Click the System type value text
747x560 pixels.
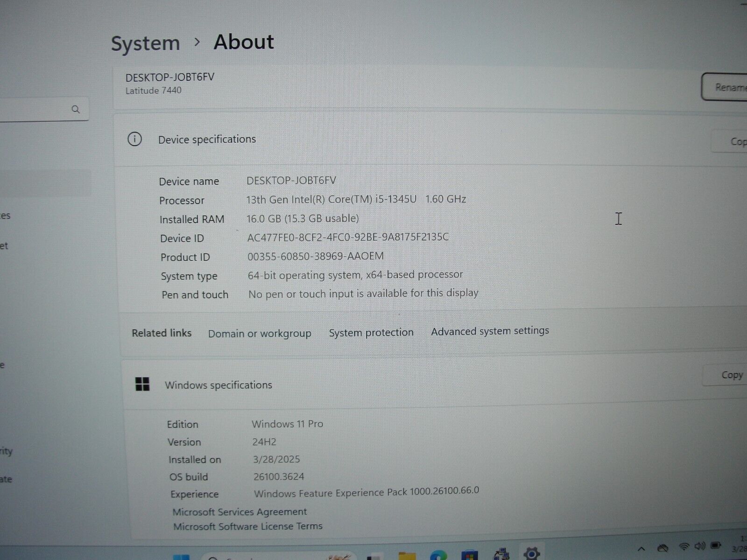[x=355, y=275]
